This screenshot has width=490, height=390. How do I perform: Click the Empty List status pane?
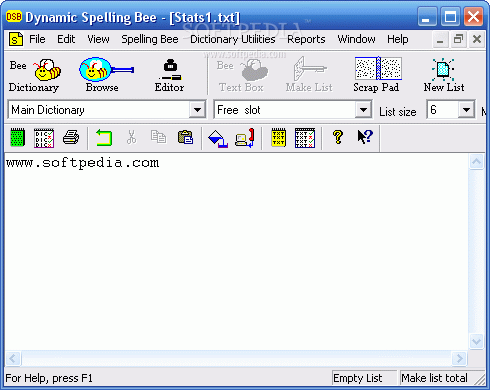(x=364, y=378)
